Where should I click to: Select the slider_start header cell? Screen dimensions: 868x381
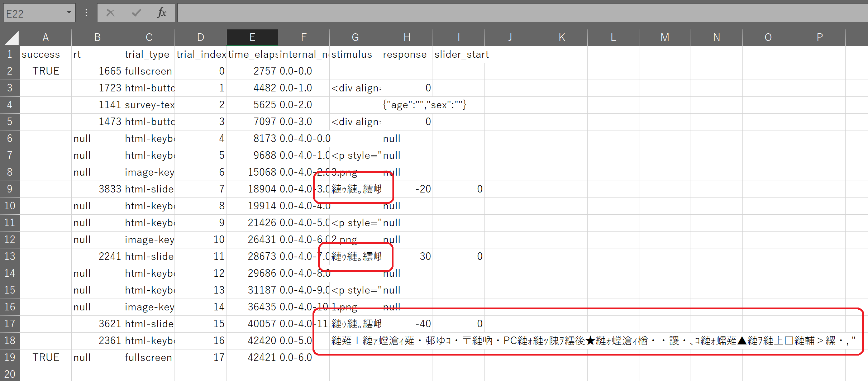pyautogui.click(x=459, y=54)
